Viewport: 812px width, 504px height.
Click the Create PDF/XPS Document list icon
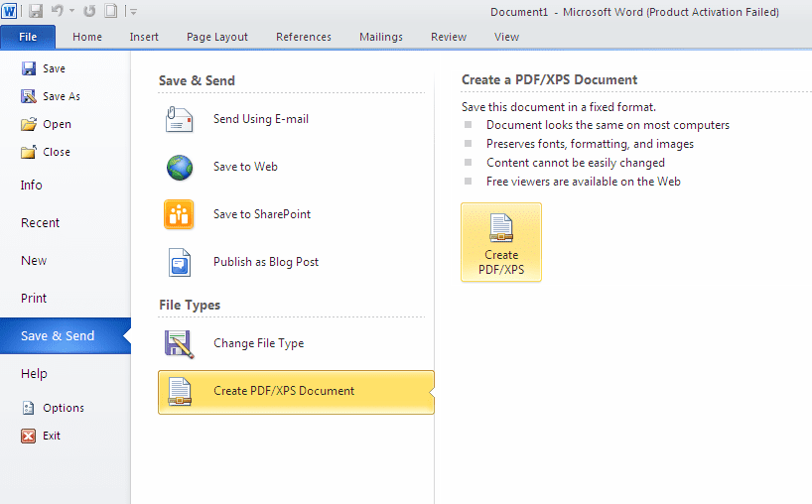pos(180,392)
